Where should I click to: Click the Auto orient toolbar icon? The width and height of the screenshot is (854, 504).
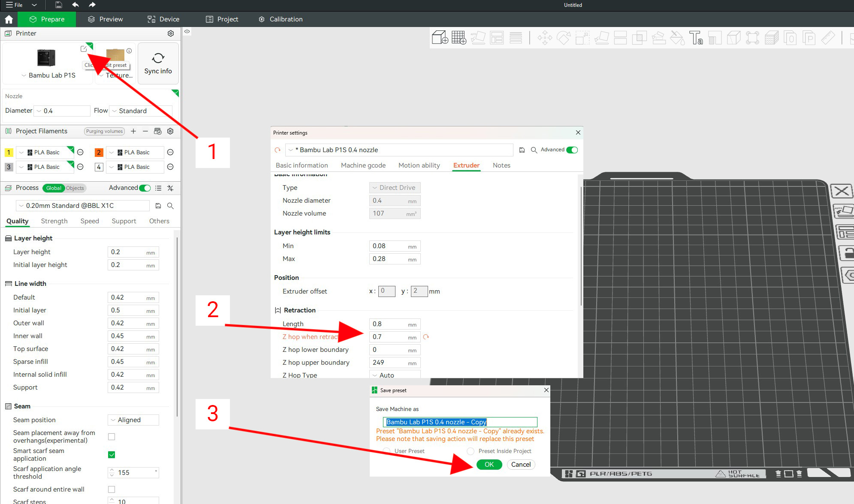coord(478,38)
